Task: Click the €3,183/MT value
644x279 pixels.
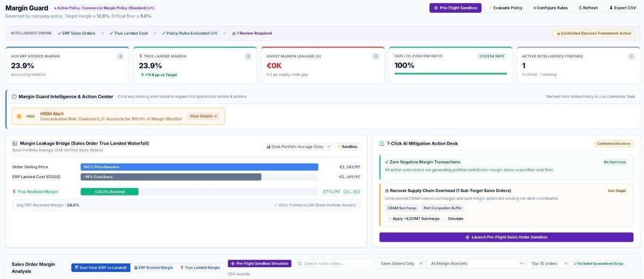Action: click(x=350, y=167)
